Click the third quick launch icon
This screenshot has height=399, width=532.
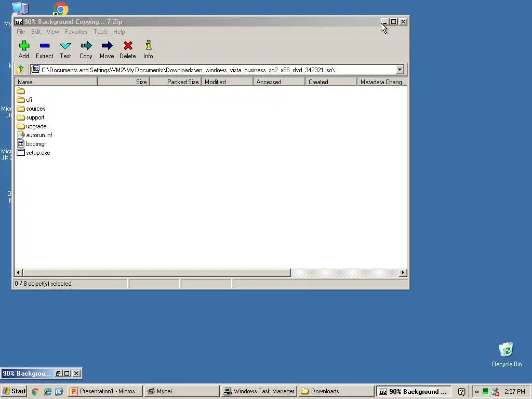coord(59,392)
